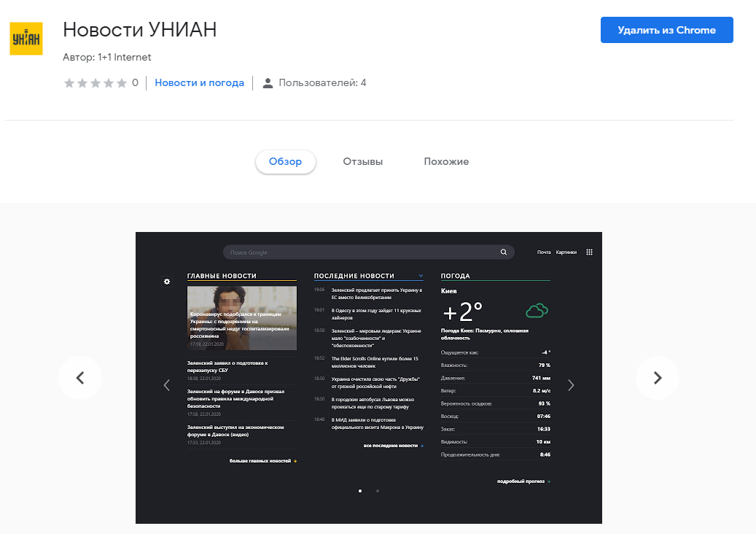The height and width of the screenshot is (534, 756).
Task: Switch to the Отзывы tab
Action: pyautogui.click(x=362, y=162)
